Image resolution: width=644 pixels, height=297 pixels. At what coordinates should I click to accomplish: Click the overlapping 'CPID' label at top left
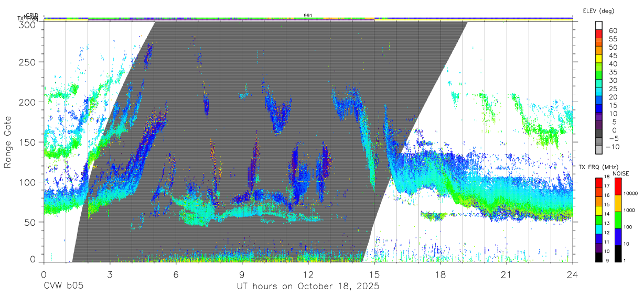[x=32, y=16]
